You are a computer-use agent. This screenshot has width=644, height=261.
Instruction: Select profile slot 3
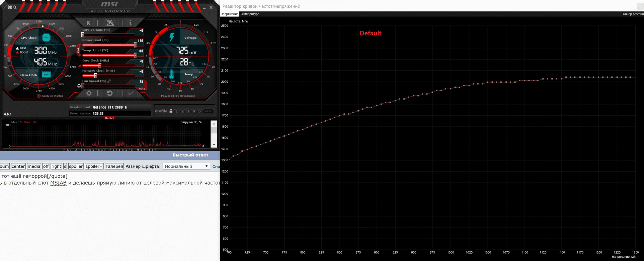(x=188, y=111)
